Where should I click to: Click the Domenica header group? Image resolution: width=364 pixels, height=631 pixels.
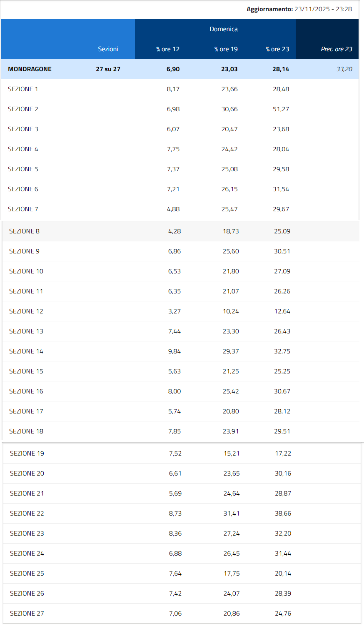[x=224, y=29]
